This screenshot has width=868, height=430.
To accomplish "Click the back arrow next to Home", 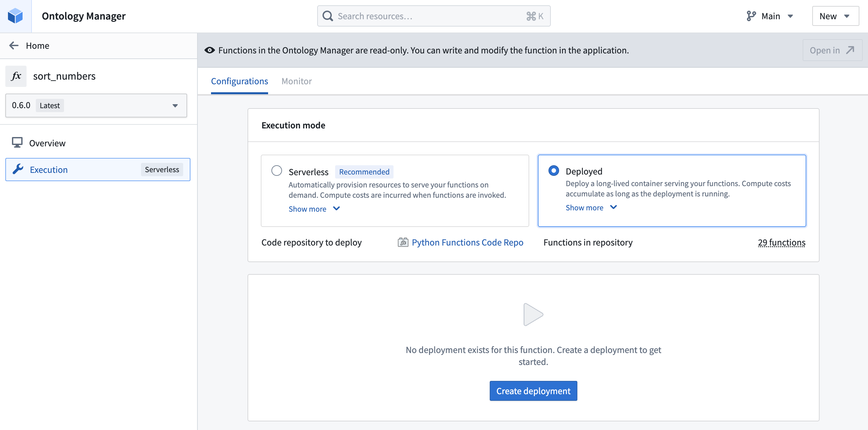I will (14, 45).
